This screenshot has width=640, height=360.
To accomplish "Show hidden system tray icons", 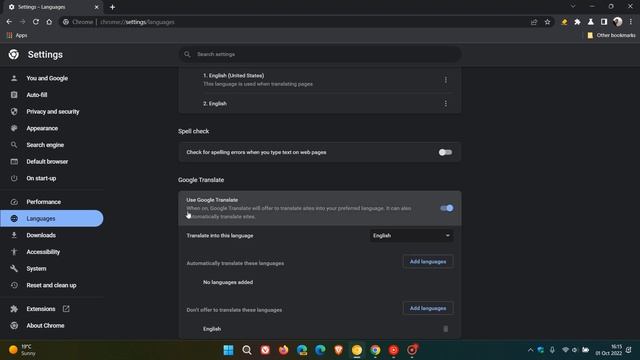I will point(530,350).
